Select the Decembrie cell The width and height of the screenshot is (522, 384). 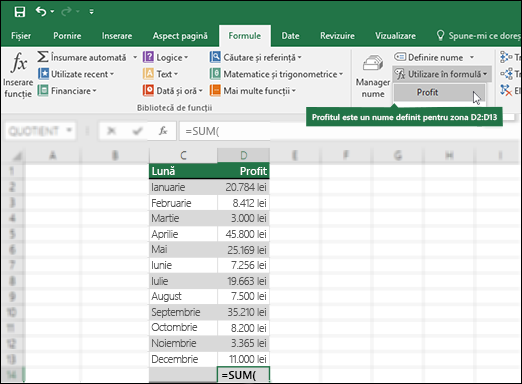pos(183,359)
